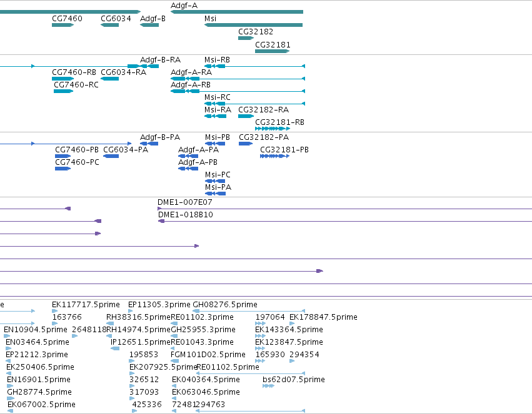
Task: Click the Msi-RC transcript label
Action: [x=217, y=97]
